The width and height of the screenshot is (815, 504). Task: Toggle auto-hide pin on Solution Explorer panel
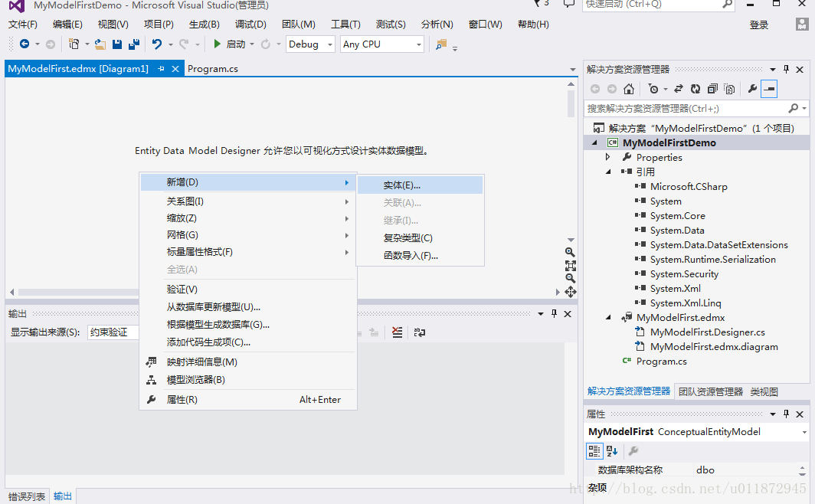coord(786,69)
